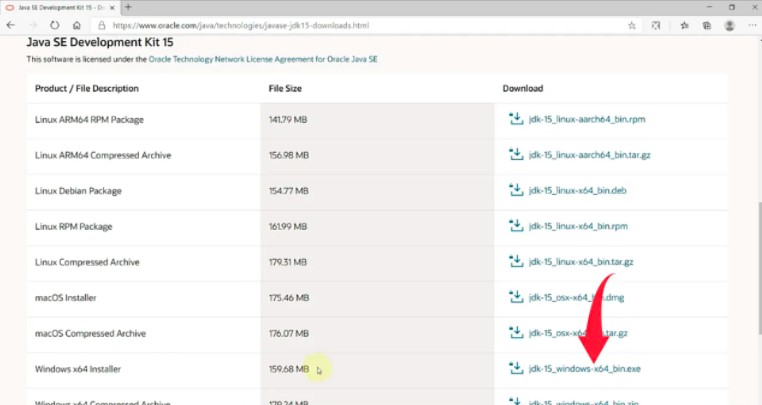Refresh the Oracle downloads page
Image resolution: width=762 pixels, height=405 pixels.
coord(53,25)
